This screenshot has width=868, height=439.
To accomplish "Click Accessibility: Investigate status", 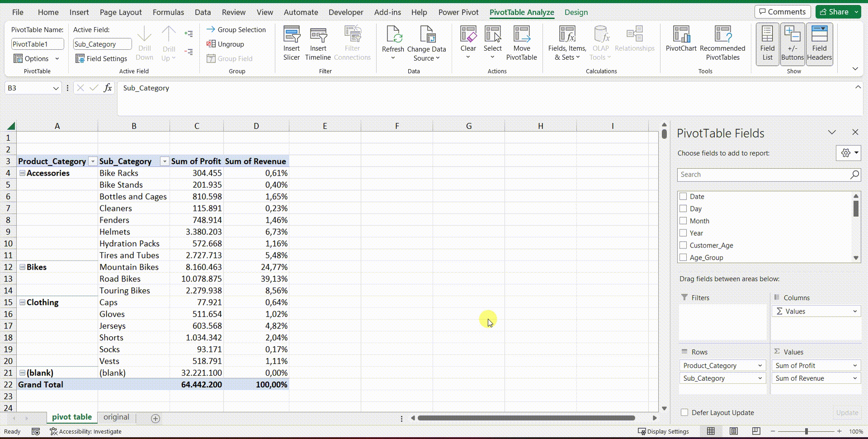I will point(85,431).
